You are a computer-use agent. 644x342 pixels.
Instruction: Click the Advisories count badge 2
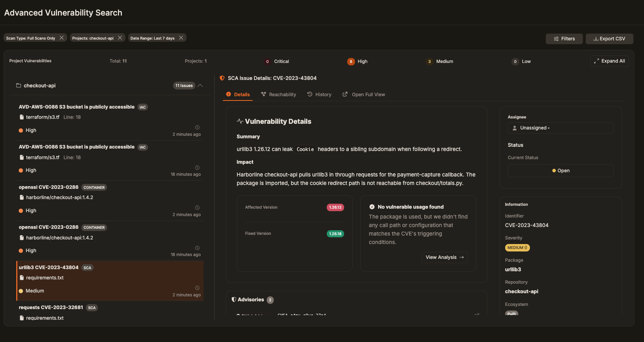pyautogui.click(x=270, y=300)
